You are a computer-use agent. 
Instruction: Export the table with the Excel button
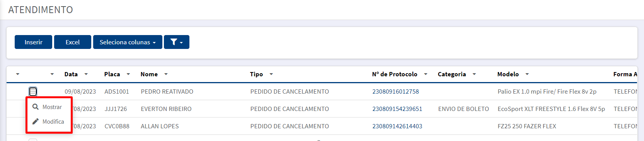[x=73, y=42]
